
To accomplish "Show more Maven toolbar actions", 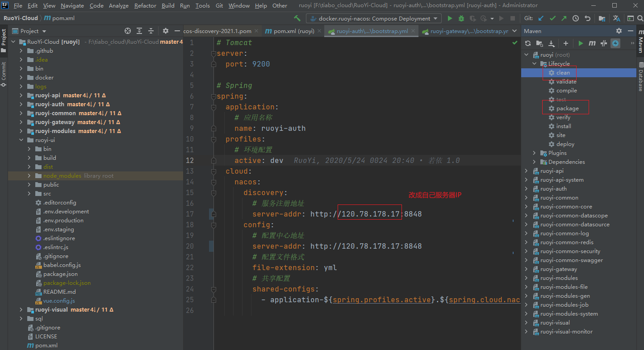I will coord(632,43).
